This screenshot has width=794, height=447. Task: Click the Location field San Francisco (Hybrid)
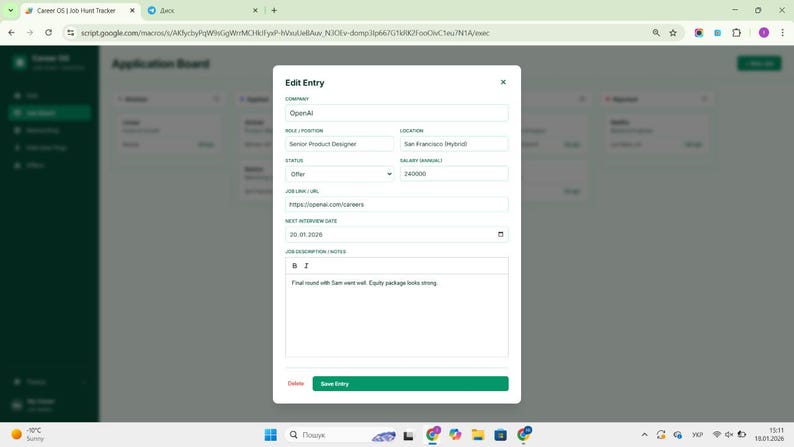coord(454,144)
